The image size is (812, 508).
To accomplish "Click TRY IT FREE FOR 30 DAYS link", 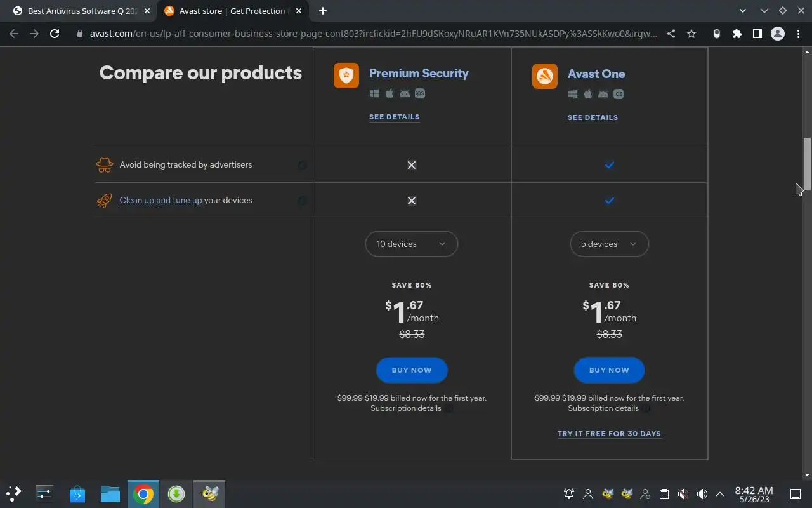I will coord(609,434).
